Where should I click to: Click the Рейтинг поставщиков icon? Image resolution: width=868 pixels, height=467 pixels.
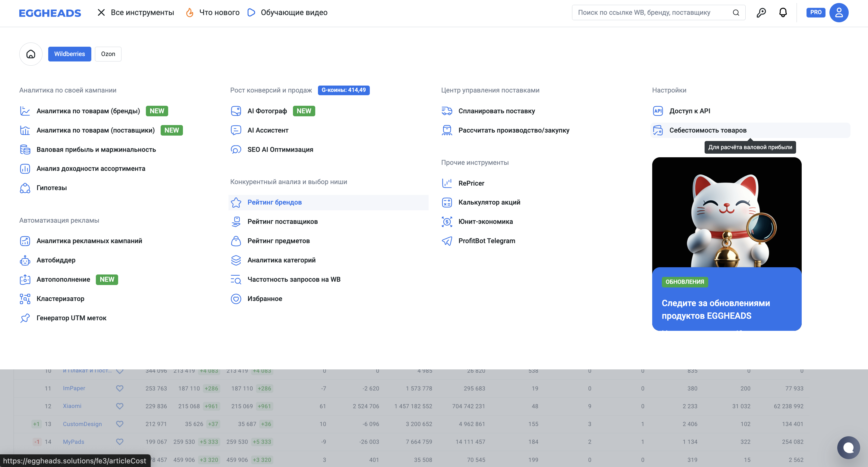coord(236,222)
